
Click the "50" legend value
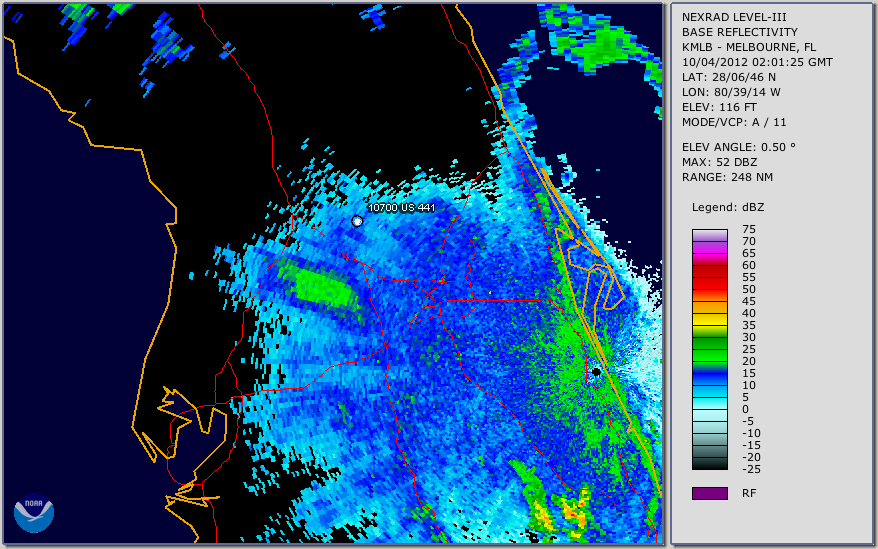[x=749, y=289]
